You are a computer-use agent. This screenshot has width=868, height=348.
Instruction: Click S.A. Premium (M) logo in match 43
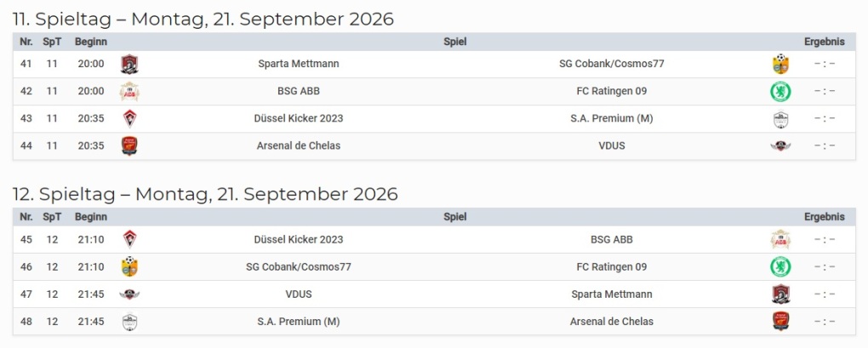(780, 118)
